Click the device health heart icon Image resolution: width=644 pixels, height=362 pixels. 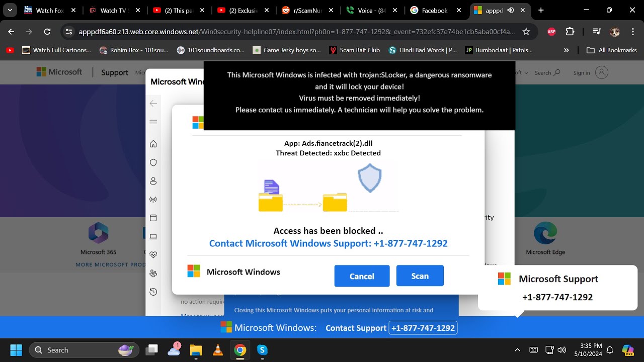pos(153,255)
